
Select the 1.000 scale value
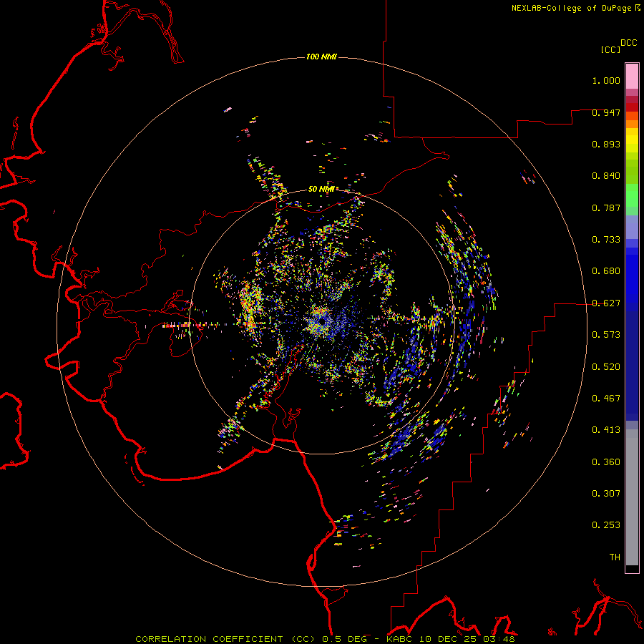pos(606,80)
